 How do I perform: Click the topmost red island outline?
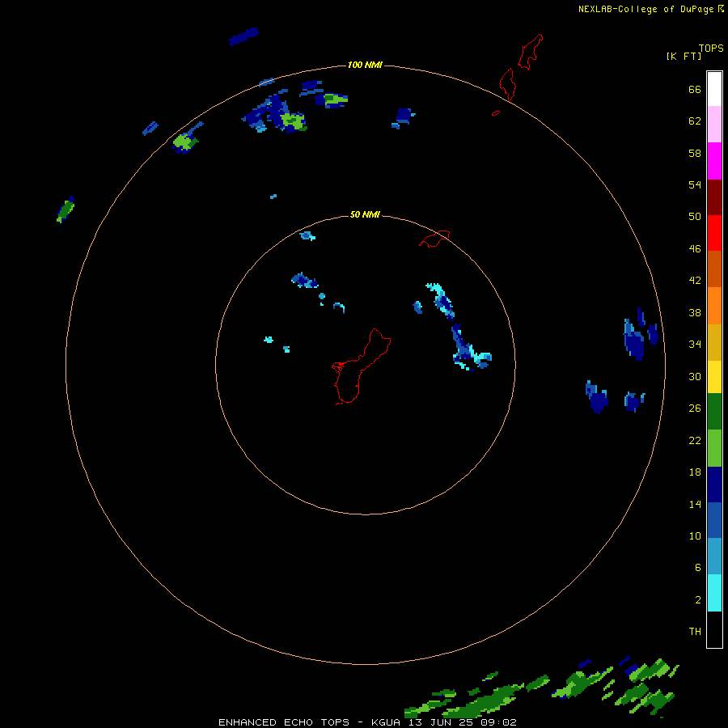(x=530, y=52)
